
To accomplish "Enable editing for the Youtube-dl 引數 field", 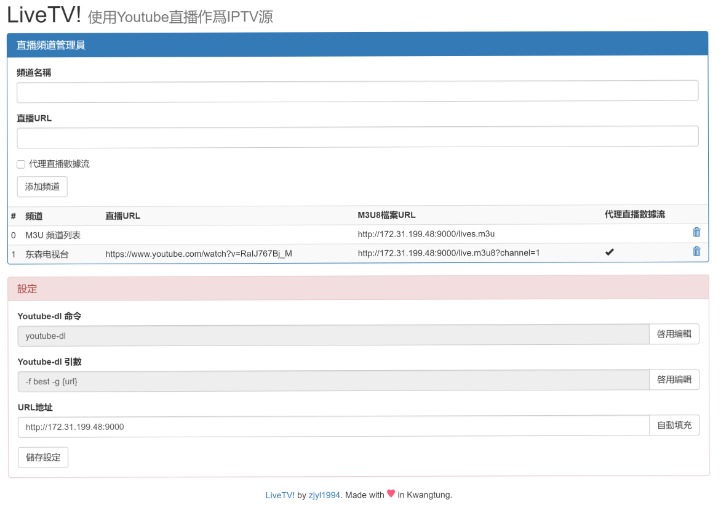I will tap(674, 379).
